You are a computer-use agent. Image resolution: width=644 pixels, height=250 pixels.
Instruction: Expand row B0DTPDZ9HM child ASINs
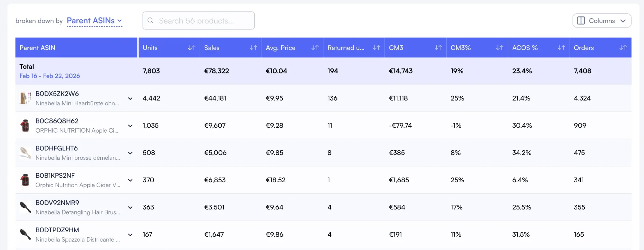[130, 235]
